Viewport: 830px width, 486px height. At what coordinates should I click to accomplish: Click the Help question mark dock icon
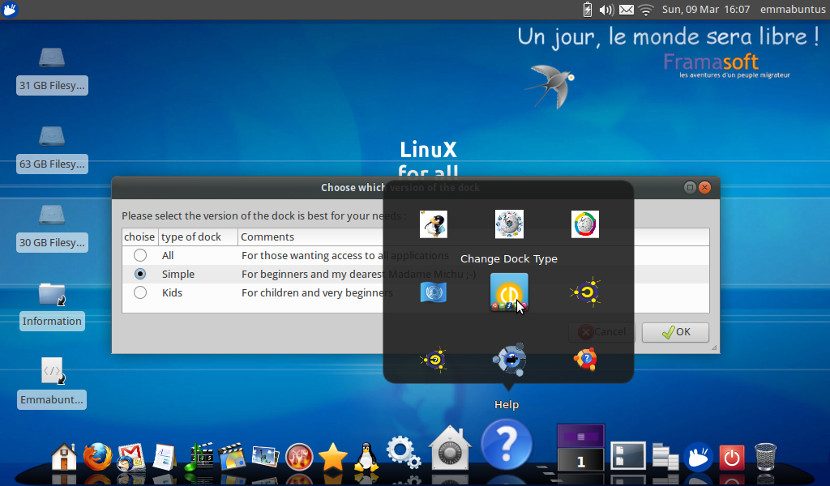click(x=506, y=444)
